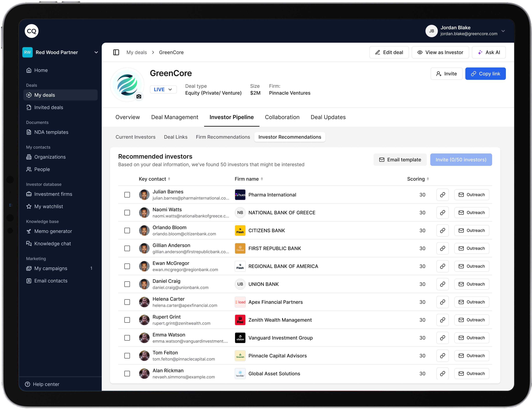Viewport: 532px width, 410px height.
Task: Collapse the sidebar using the panel toggle icon
Action: pos(116,52)
